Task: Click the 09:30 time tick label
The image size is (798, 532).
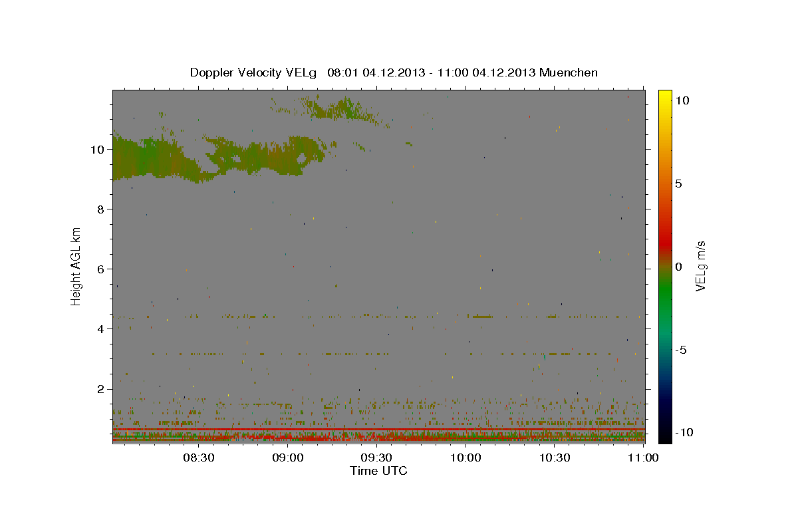Action: point(376,458)
